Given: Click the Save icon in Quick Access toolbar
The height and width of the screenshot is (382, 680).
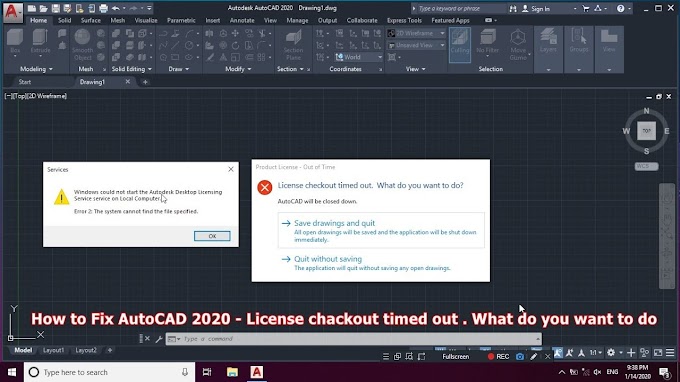Looking at the screenshot, I should click(x=56, y=8).
